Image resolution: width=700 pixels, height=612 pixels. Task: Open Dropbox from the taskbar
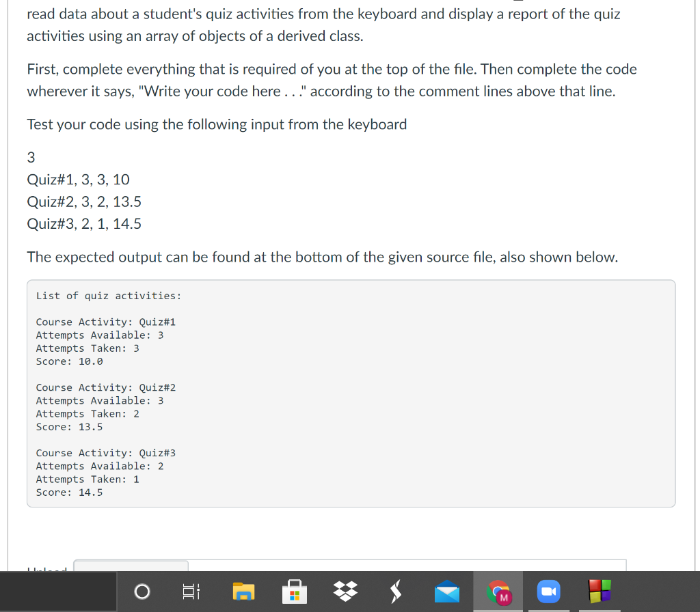click(345, 592)
